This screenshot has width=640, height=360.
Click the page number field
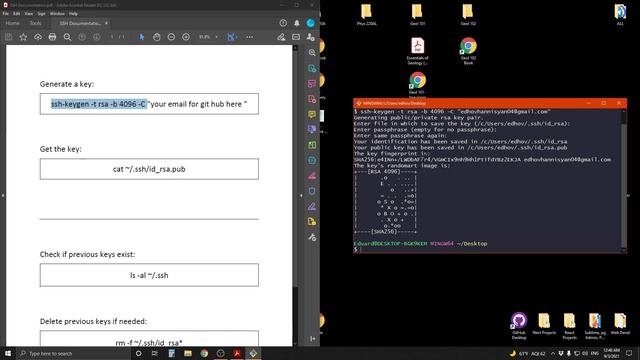pos(112,37)
